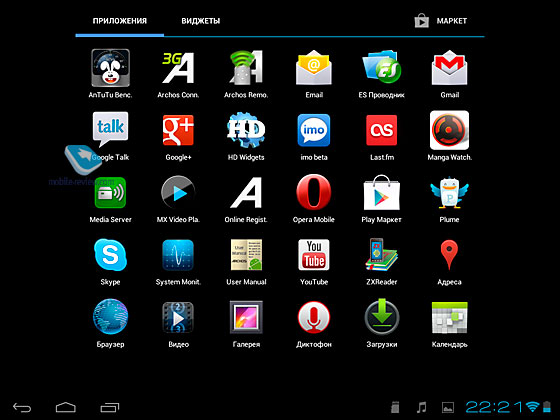This screenshot has width=560, height=420.
Task: Switch to the Виджеты tab
Action: click(201, 21)
